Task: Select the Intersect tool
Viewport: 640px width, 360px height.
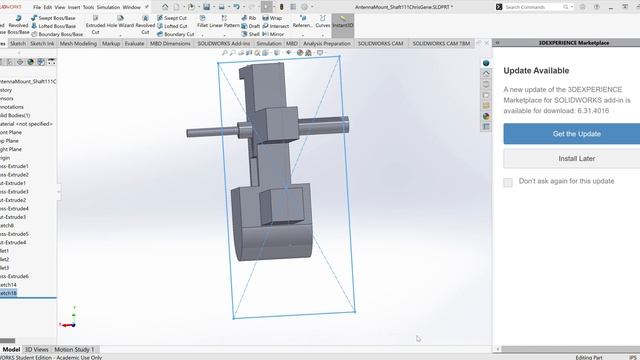Action: pyautogui.click(x=276, y=26)
